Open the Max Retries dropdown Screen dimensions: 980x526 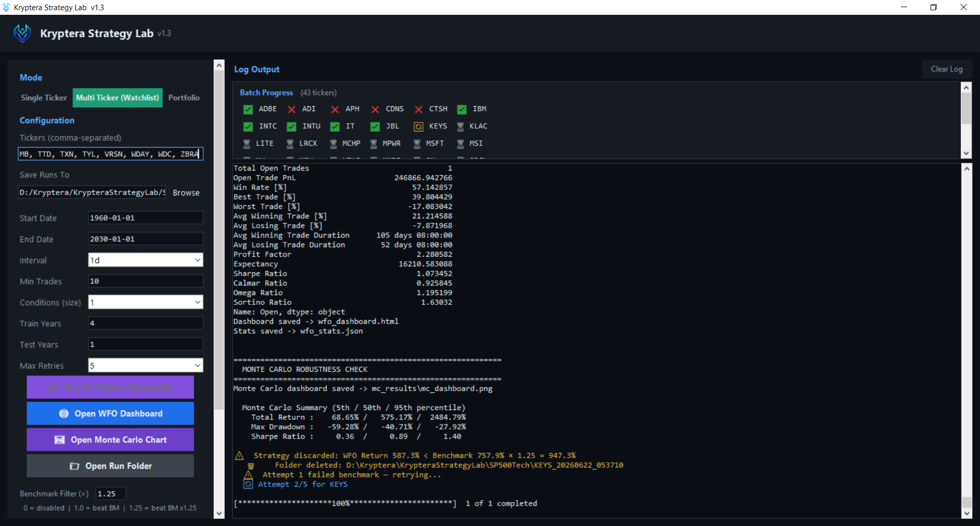145,365
